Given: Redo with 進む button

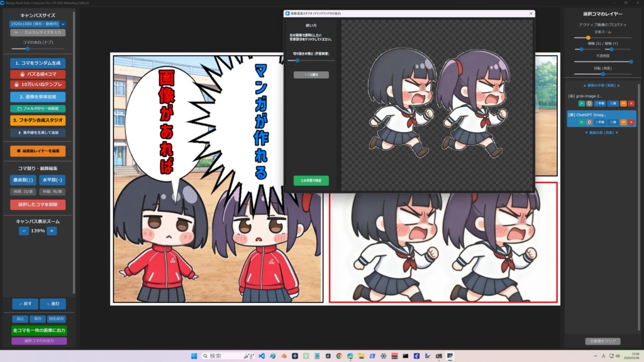Looking at the screenshot, I should click(53, 304).
